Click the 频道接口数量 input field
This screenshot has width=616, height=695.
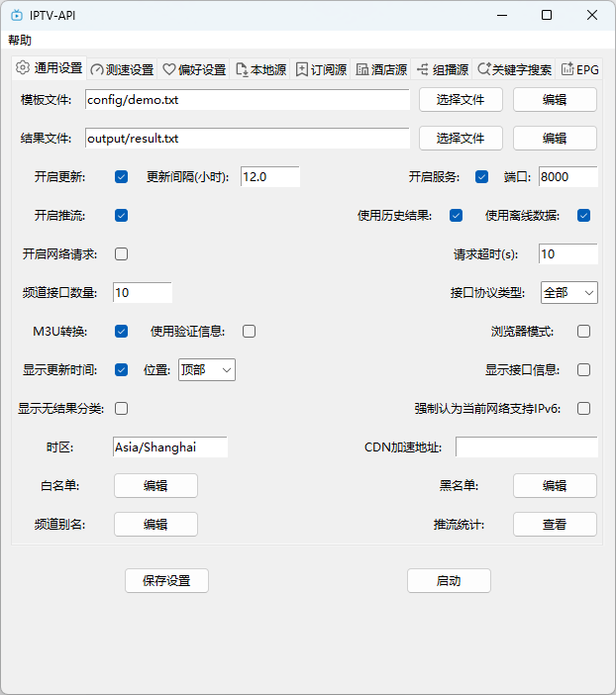143,292
